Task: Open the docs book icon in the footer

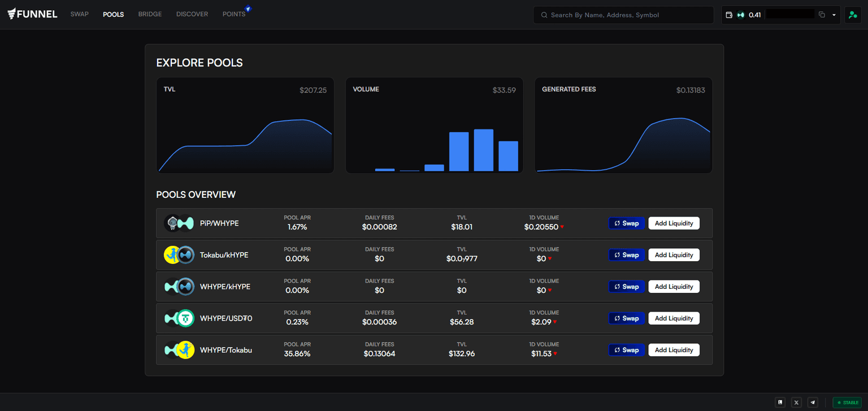Action: [780, 403]
